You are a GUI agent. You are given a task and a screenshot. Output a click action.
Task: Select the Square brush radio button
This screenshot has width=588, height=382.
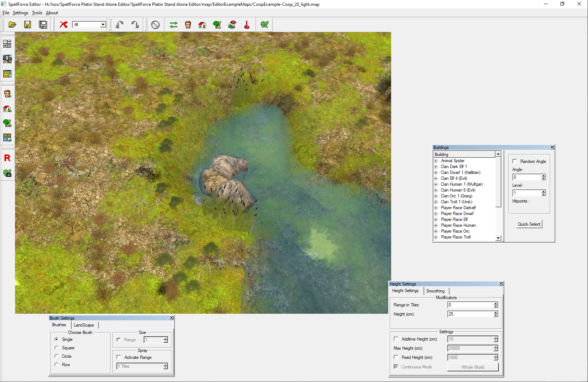[57, 348]
